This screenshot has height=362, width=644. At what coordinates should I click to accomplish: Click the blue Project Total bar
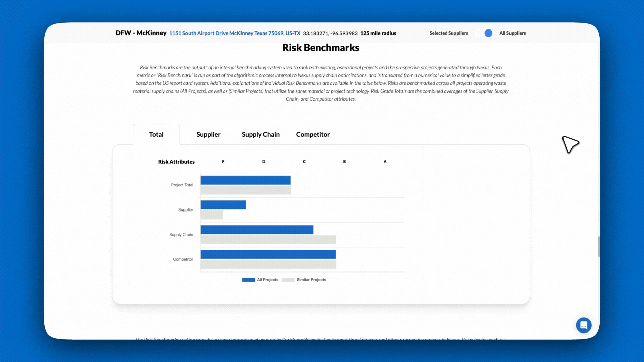click(x=246, y=180)
